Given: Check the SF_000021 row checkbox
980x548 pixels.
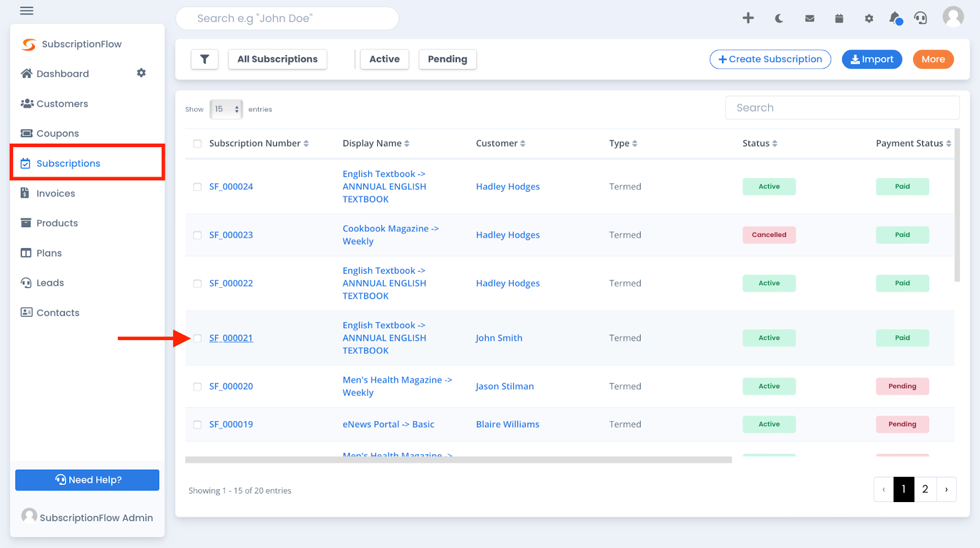Looking at the screenshot, I should pos(197,338).
